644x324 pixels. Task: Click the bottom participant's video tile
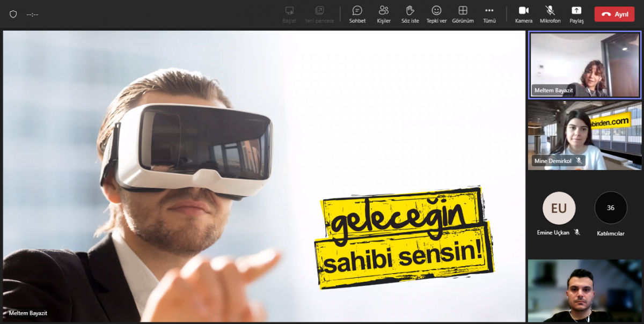(584, 291)
